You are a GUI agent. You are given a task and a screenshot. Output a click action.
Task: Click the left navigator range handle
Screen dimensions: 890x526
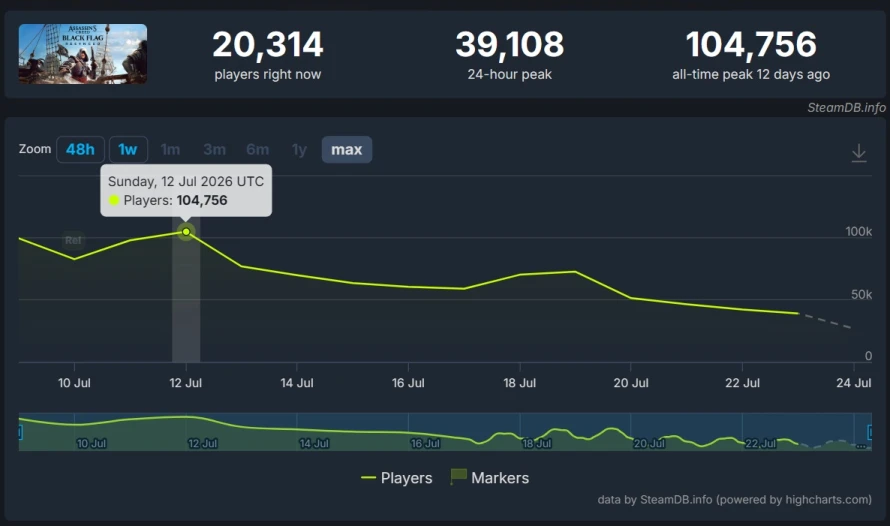pyautogui.click(x=20, y=432)
